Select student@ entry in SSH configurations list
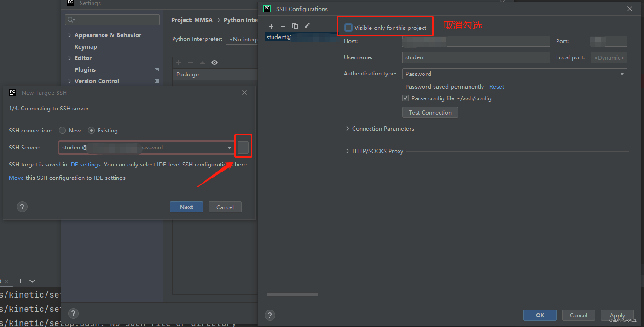The height and width of the screenshot is (327, 644). coord(302,37)
